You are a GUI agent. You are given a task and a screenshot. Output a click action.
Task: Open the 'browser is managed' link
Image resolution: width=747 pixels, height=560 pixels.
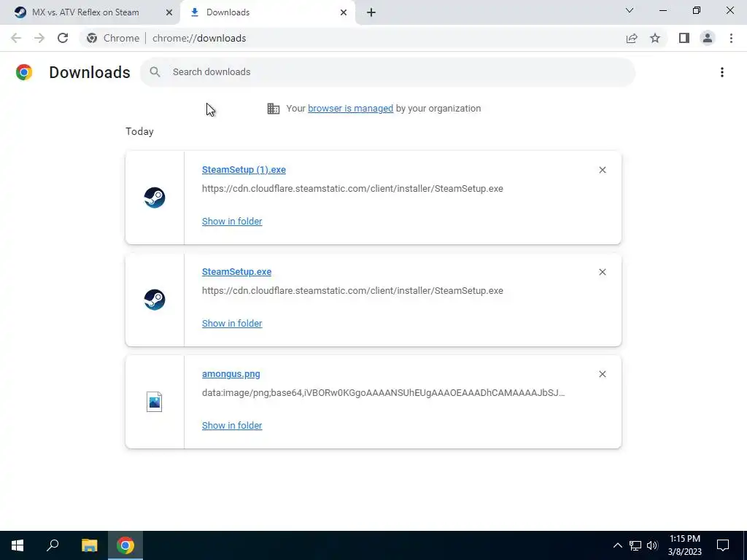(351, 109)
